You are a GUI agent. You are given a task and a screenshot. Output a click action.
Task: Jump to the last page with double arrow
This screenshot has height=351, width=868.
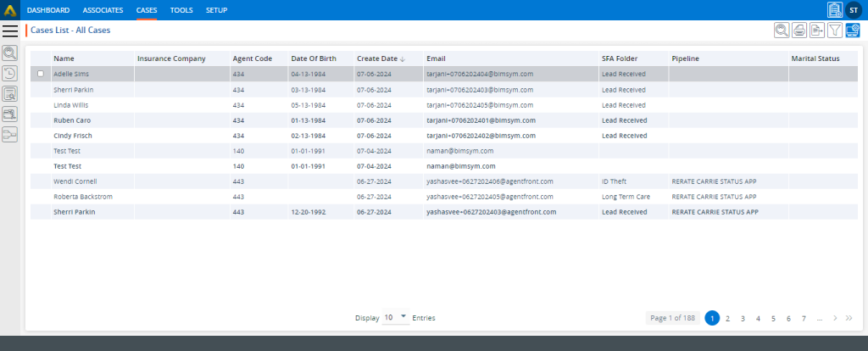[x=849, y=318]
